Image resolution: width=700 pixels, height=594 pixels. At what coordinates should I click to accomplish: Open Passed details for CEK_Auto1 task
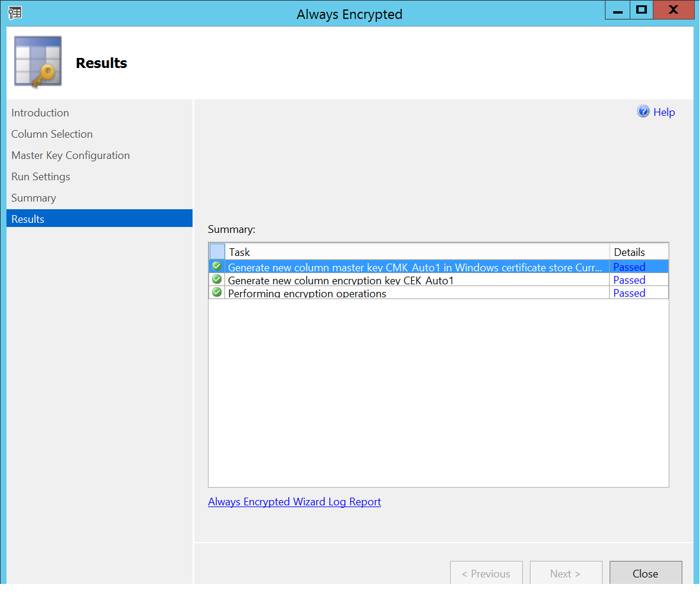pyautogui.click(x=629, y=280)
